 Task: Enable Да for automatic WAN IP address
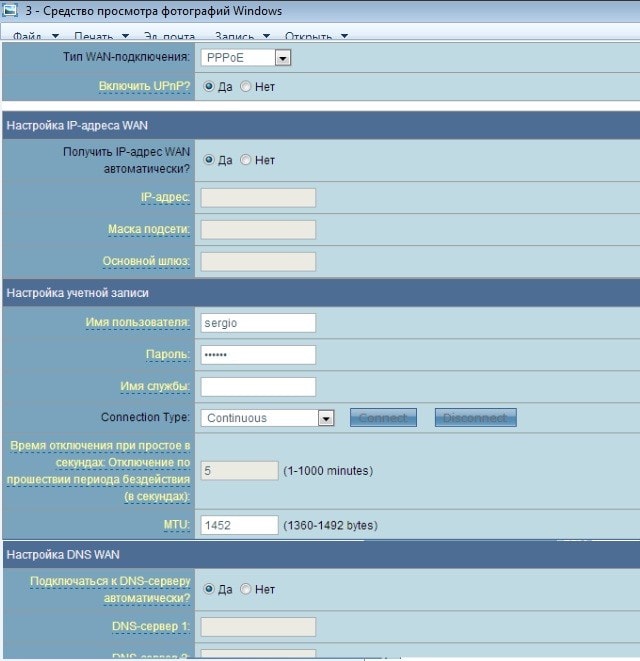[209, 160]
